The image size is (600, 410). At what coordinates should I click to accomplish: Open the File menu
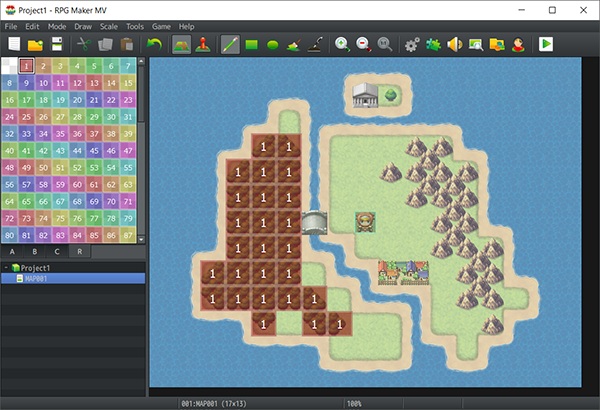point(11,26)
